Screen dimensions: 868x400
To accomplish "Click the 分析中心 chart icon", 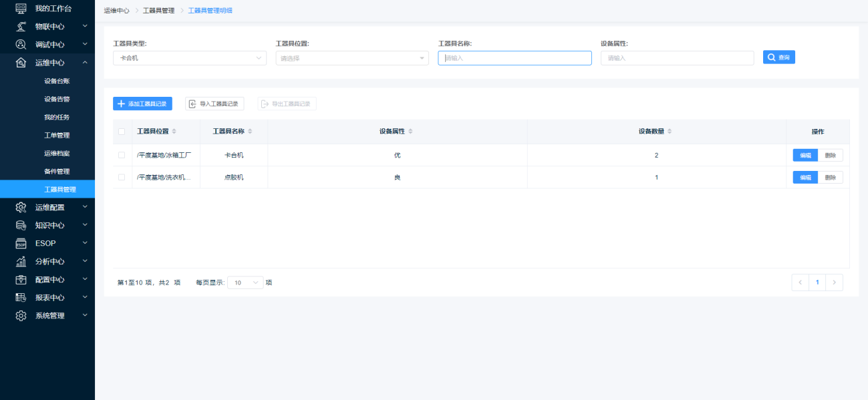I will 21,261.
